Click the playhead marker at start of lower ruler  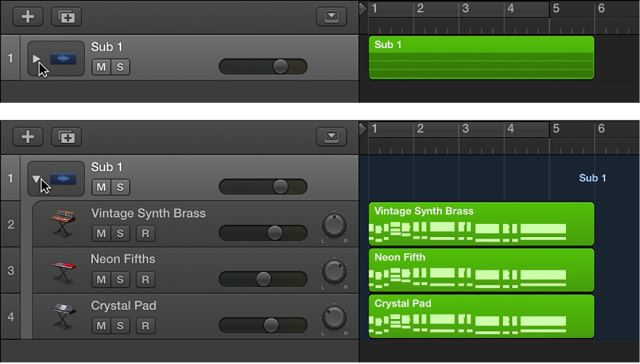pyautogui.click(x=363, y=129)
